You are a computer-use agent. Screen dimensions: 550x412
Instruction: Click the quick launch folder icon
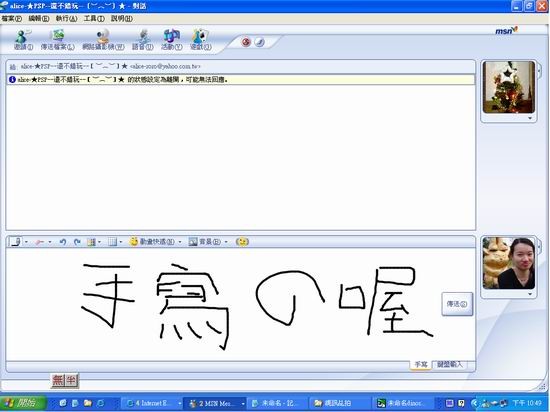coord(87,404)
